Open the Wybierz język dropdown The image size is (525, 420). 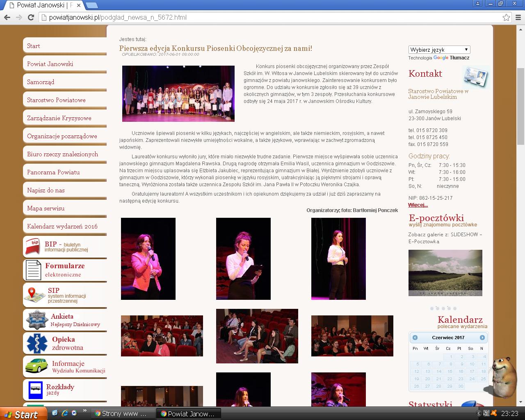coord(439,50)
